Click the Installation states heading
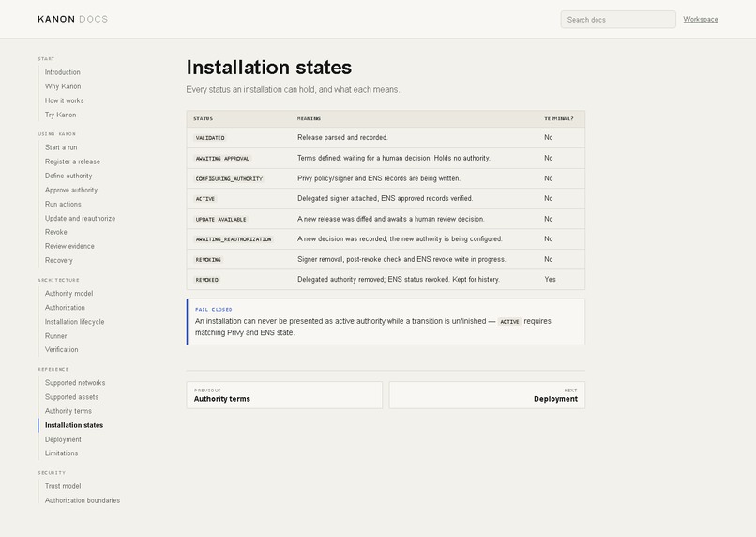Image resolution: width=756 pixels, height=537 pixels. point(269,67)
